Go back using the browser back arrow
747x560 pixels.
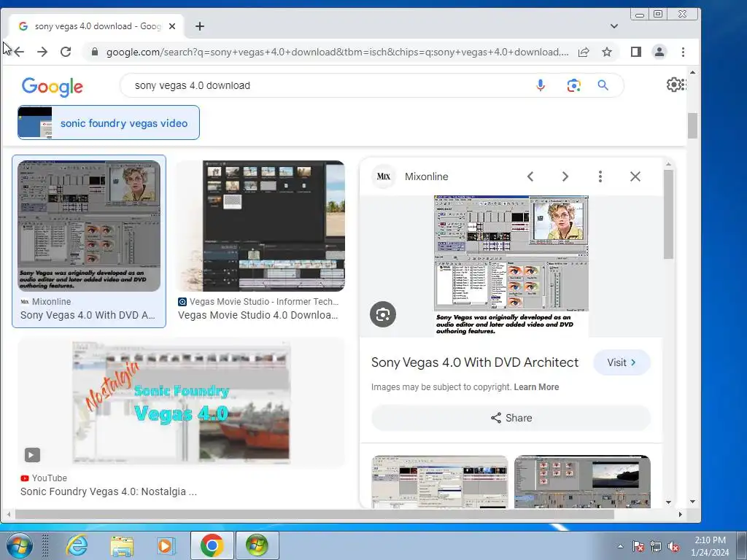point(18,52)
